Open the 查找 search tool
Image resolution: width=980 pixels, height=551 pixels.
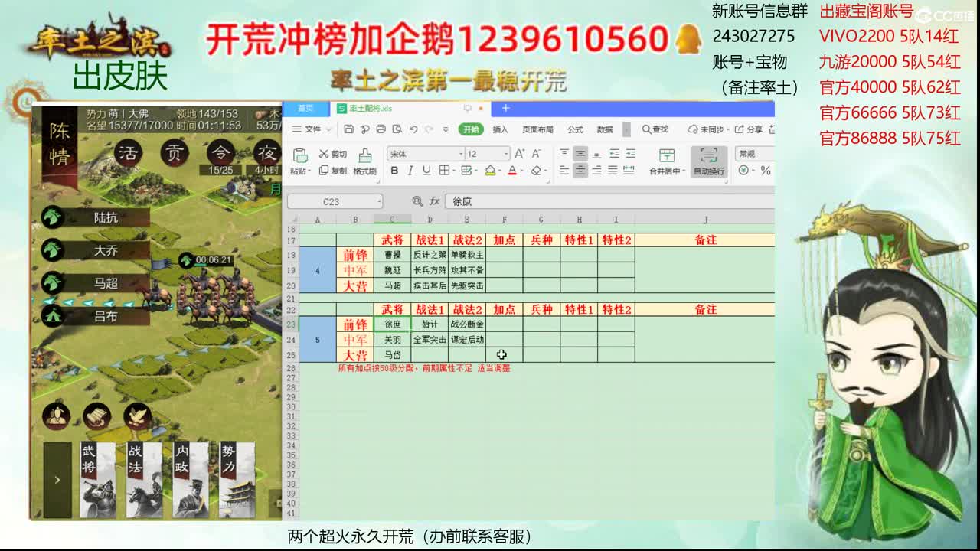click(x=655, y=129)
